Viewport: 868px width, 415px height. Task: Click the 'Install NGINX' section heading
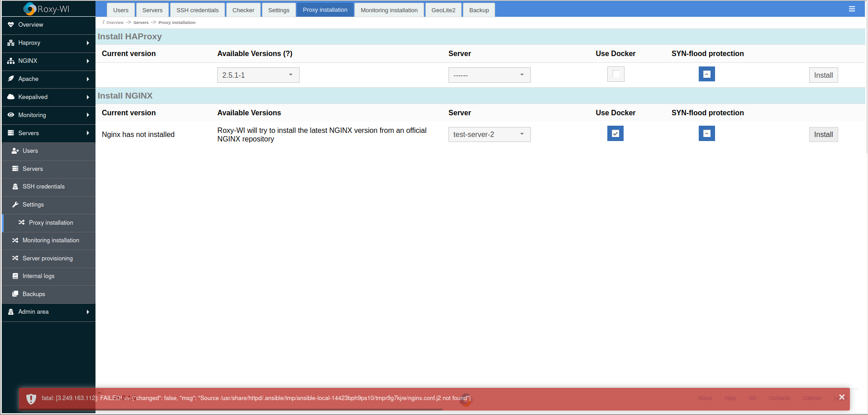tap(125, 96)
